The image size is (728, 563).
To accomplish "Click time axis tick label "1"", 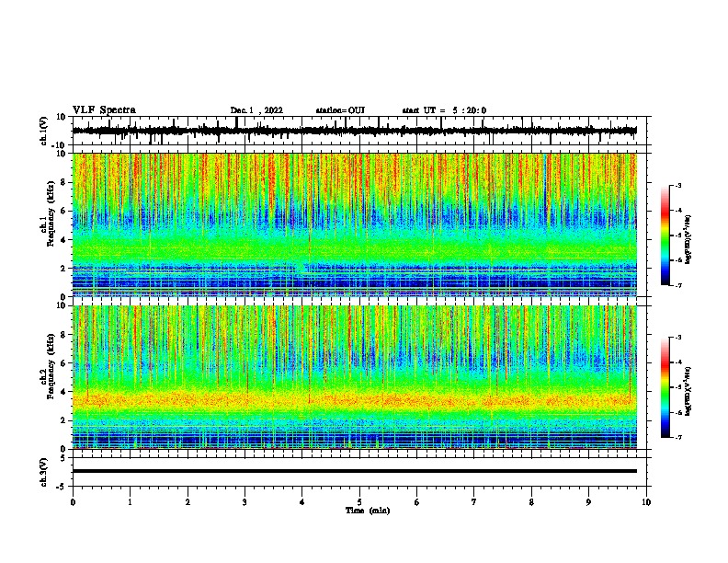I will [x=131, y=502].
